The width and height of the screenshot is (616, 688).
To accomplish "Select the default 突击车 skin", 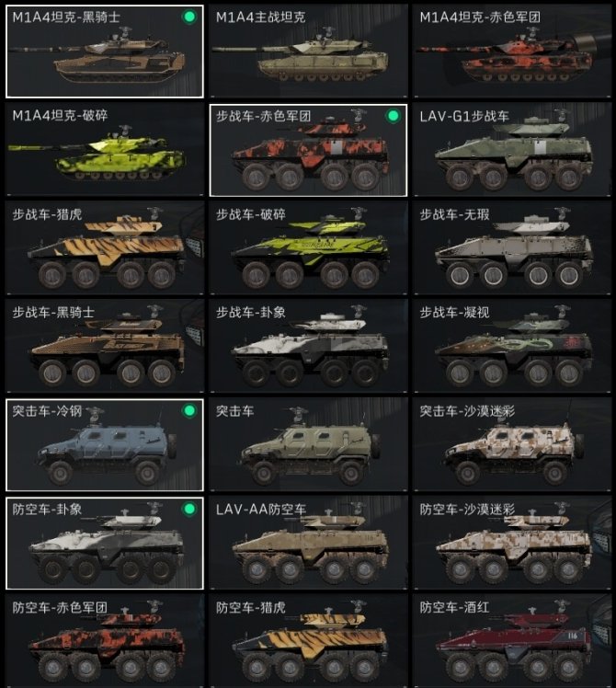I will click(308, 445).
